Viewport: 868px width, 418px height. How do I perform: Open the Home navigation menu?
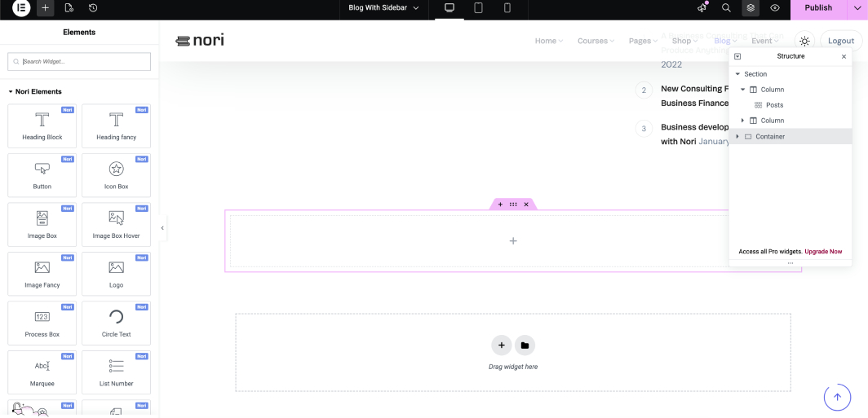548,41
